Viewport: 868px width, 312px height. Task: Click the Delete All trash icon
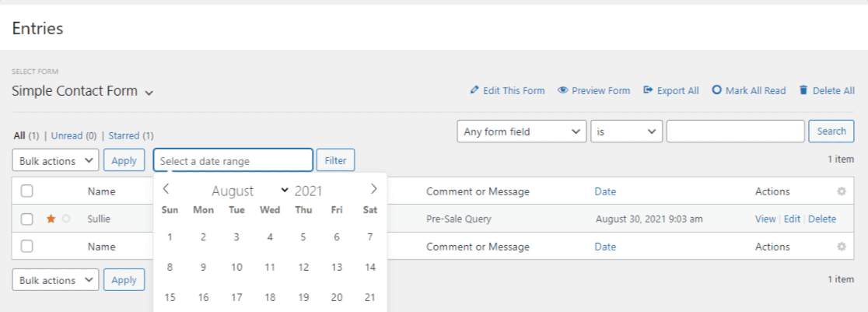(803, 90)
